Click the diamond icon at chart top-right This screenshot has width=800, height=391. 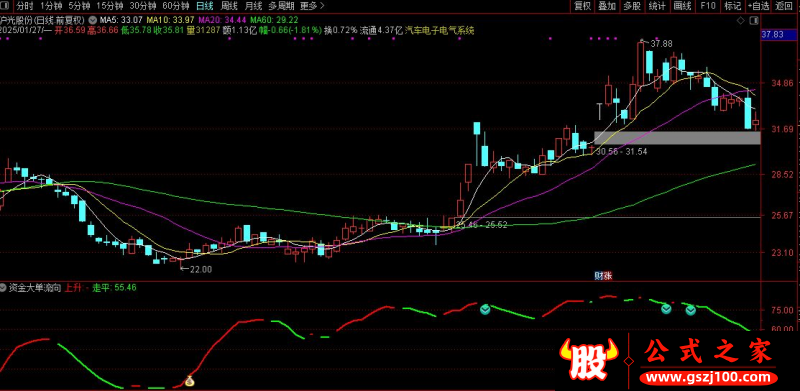point(740,20)
